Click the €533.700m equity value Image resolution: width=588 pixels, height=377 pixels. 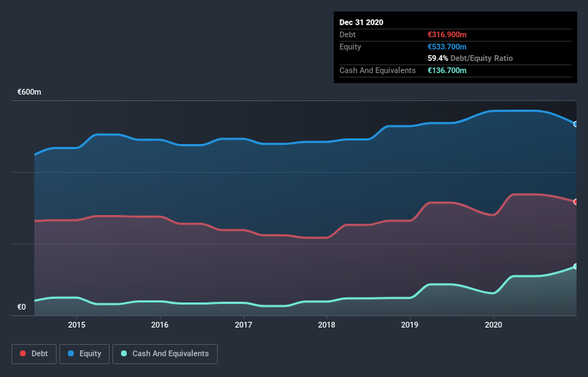(x=447, y=47)
